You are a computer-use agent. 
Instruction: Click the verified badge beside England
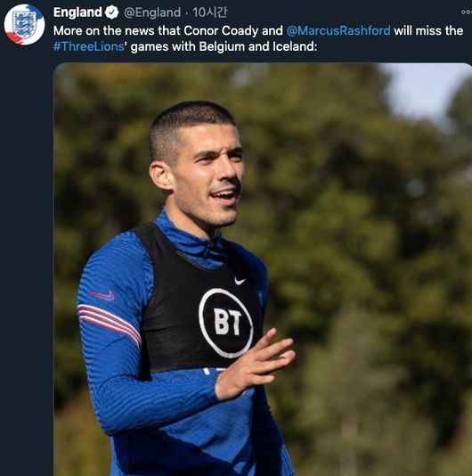111,12
